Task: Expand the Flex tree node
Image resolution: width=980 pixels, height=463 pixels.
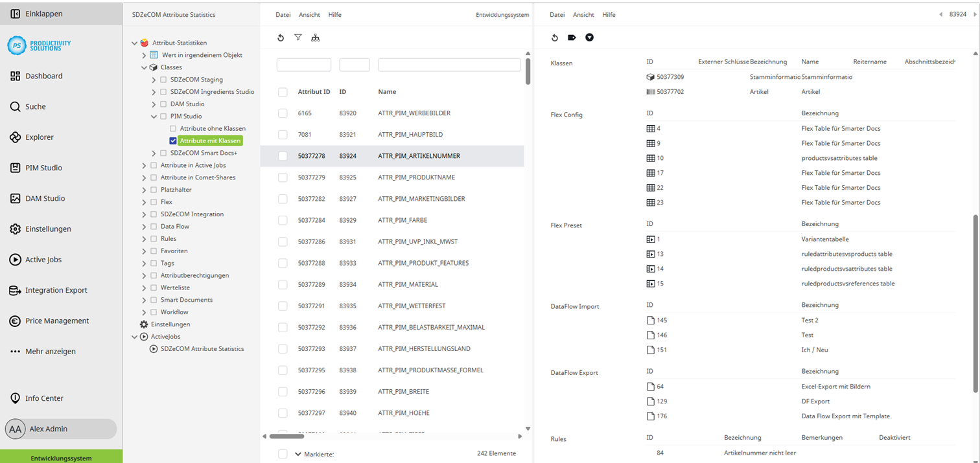Action: point(144,201)
